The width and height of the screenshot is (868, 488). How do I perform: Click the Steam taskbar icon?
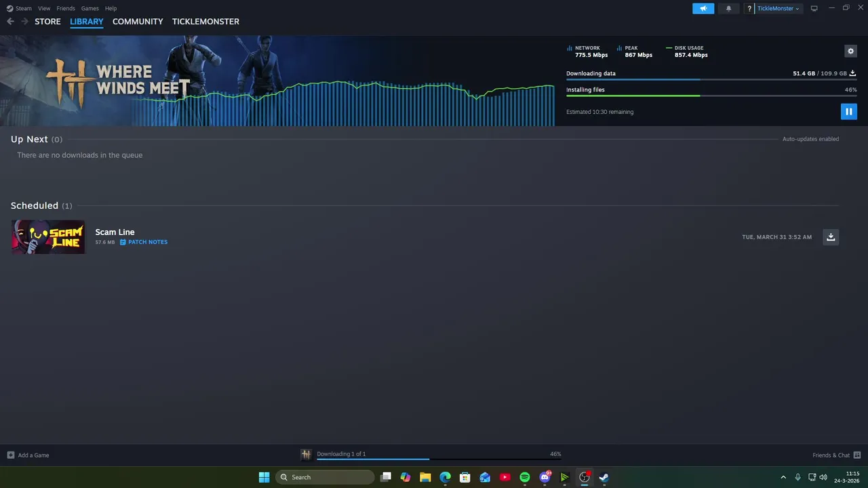(604, 477)
